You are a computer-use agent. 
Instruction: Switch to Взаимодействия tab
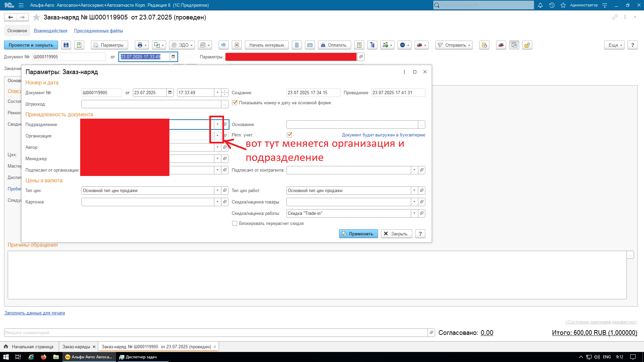[x=51, y=31]
